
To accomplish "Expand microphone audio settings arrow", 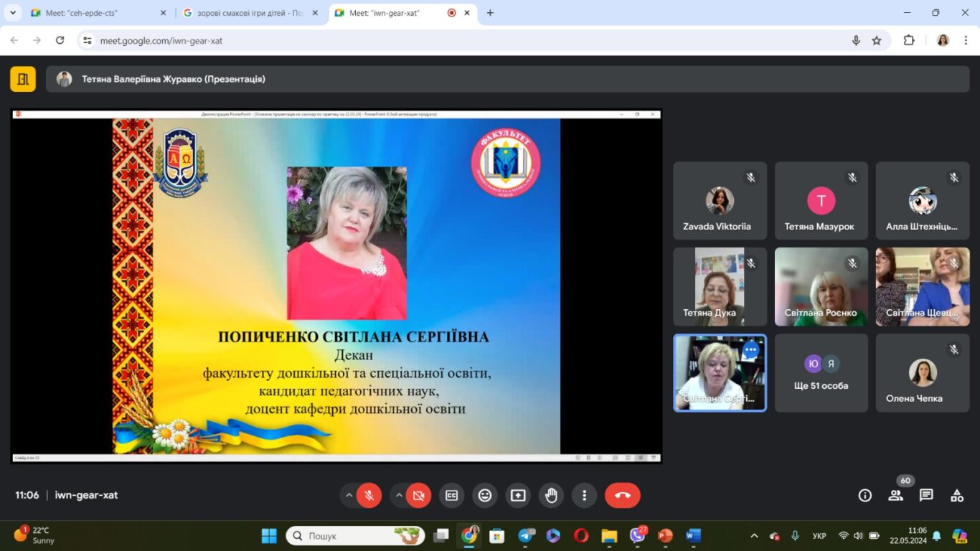I will 349,495.
